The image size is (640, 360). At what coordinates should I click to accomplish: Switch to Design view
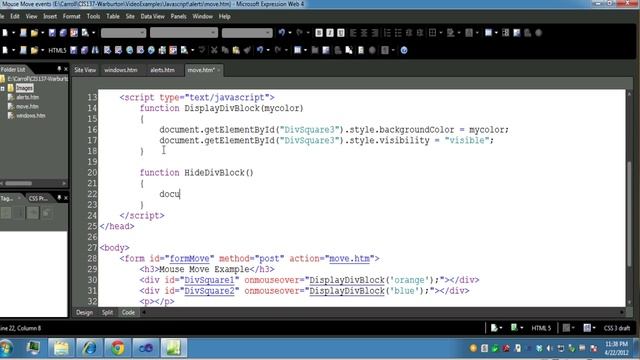[x=84, y=312]
